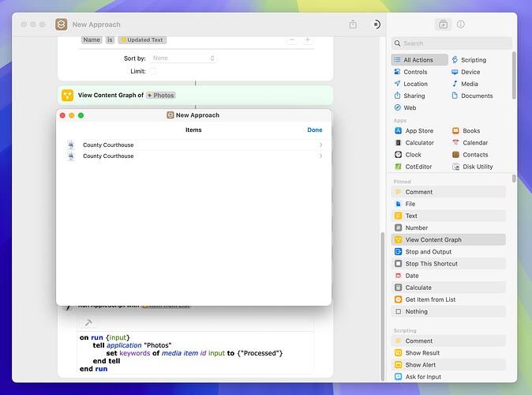
Task: Select the Show Result action
Action: click(448, 353)
